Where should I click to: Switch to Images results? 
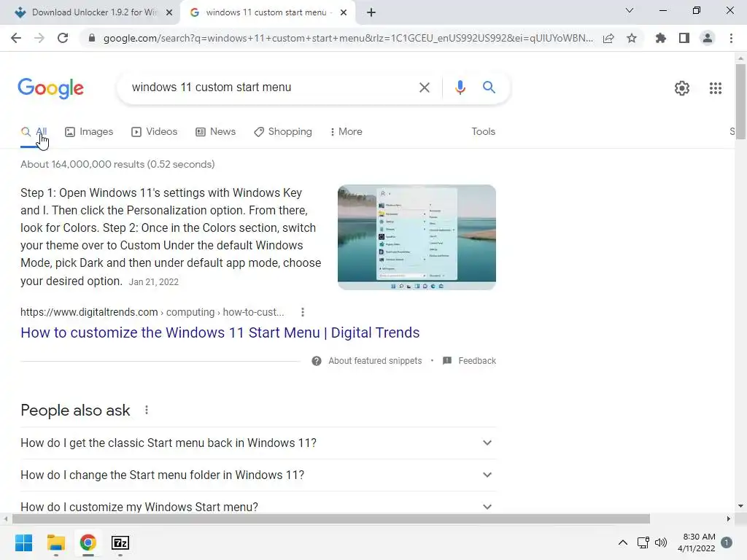tap(89, 132)
